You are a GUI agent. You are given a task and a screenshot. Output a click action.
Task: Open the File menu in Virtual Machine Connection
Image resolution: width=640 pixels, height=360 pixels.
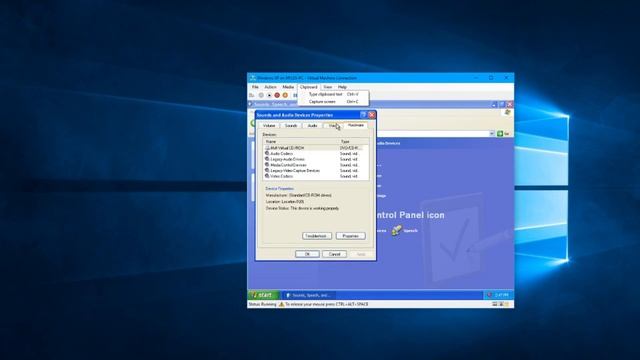(x=255, y=87)
